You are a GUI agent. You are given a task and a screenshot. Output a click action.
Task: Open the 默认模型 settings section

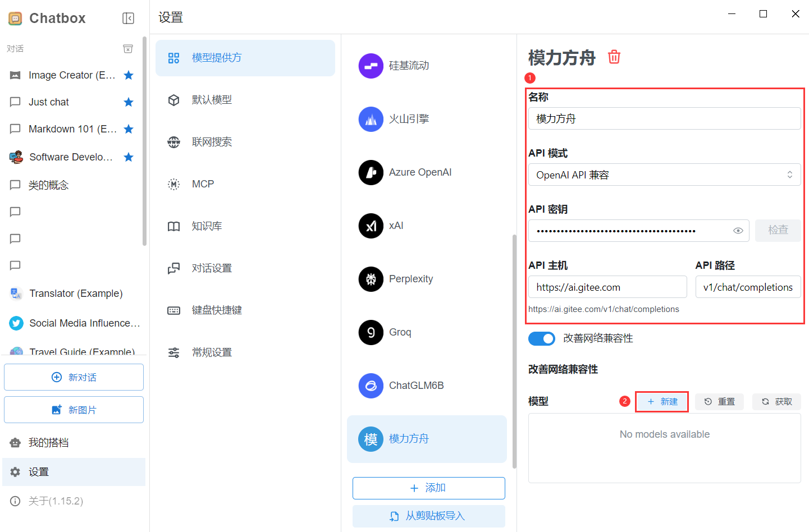pyautogui.click(x=212, y=100)
